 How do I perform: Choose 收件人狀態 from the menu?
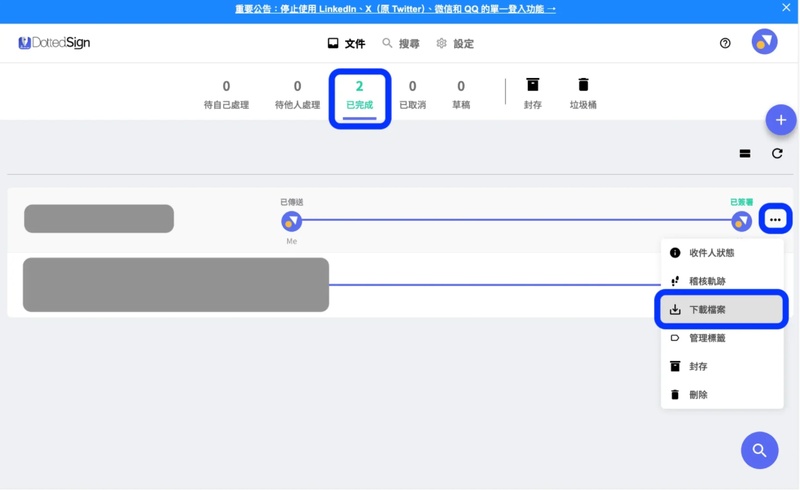click(722, 253)
